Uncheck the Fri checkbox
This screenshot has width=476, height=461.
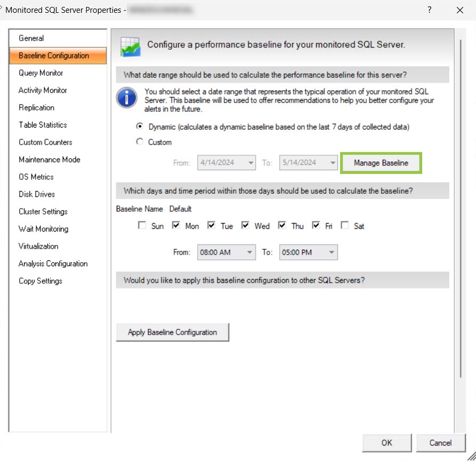point(316,225)
